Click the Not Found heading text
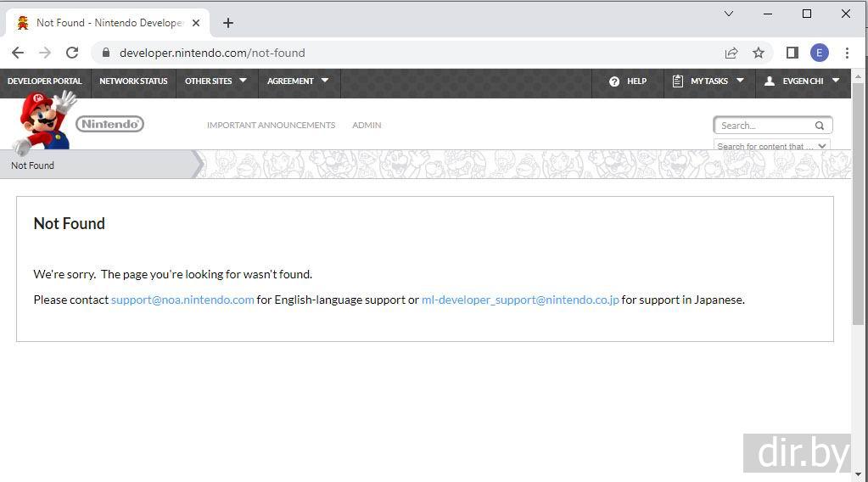This screenshot has width=868, height=482. pos(70,223)
